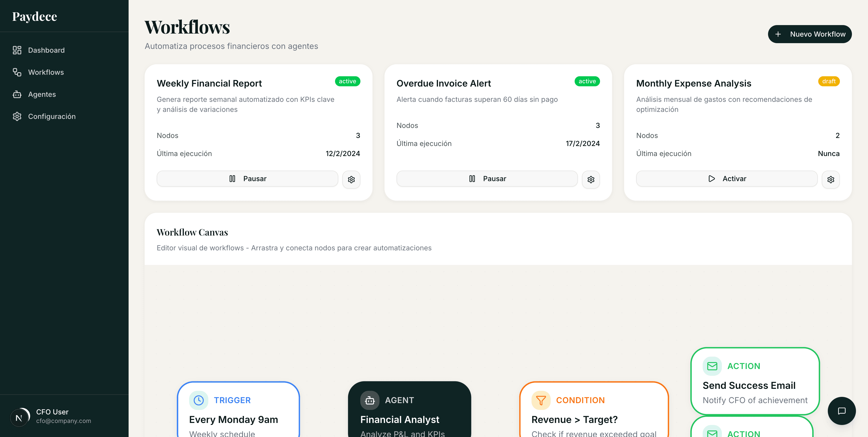Go to Agentes in the sidebar
This screenshot has width=868, height=437.
[42, 94]
